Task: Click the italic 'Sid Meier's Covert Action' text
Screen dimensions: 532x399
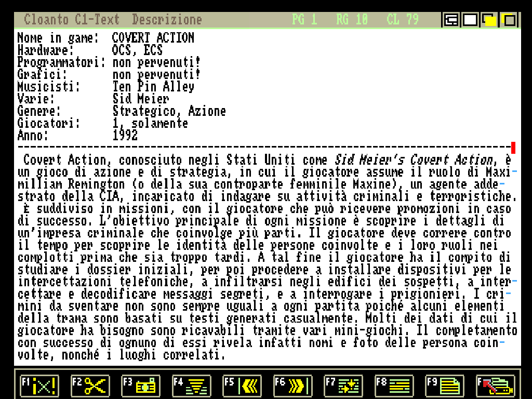Action: tap(413, 159)
